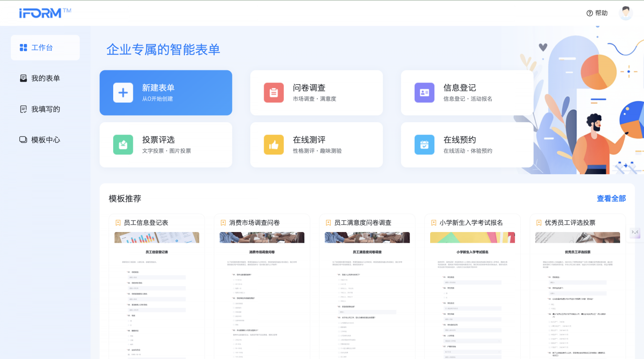Click the green 投票评选 ballot icon
The height and width of the screenshot is (359, 644).
click(123, 145)
